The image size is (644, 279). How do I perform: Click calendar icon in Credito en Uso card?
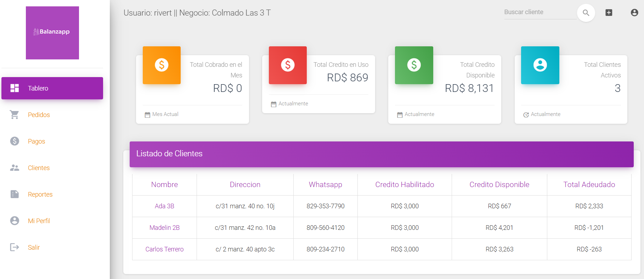273,104
